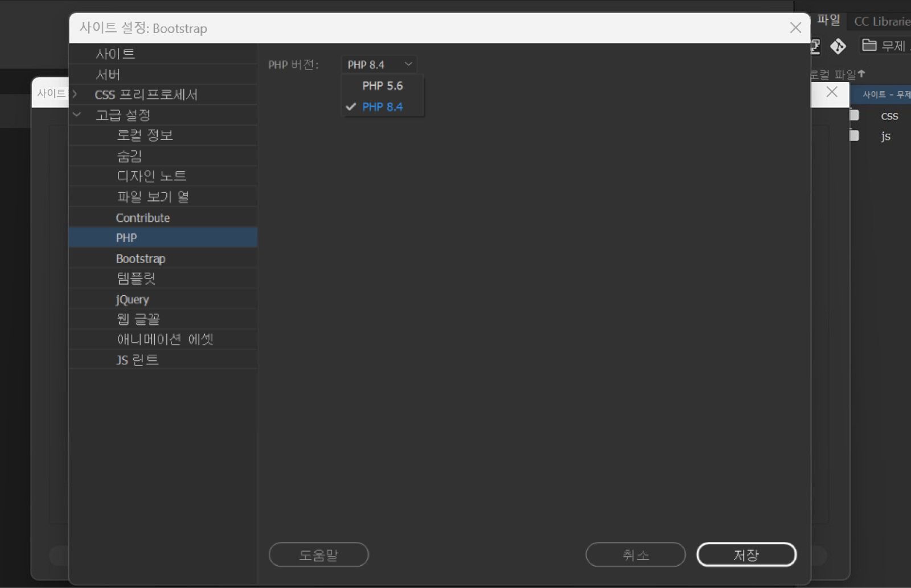Open the Bootstrap settings category

point(140,258)
